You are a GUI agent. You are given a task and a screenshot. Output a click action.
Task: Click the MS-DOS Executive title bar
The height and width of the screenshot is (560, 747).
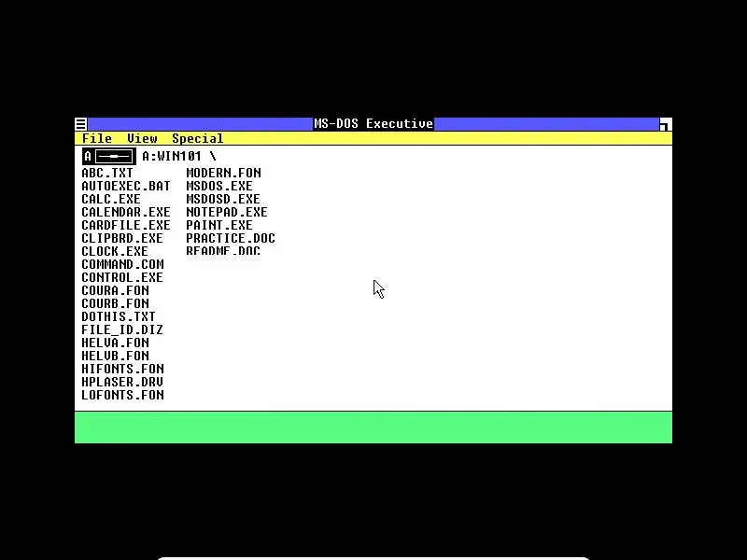coord(373,124)
